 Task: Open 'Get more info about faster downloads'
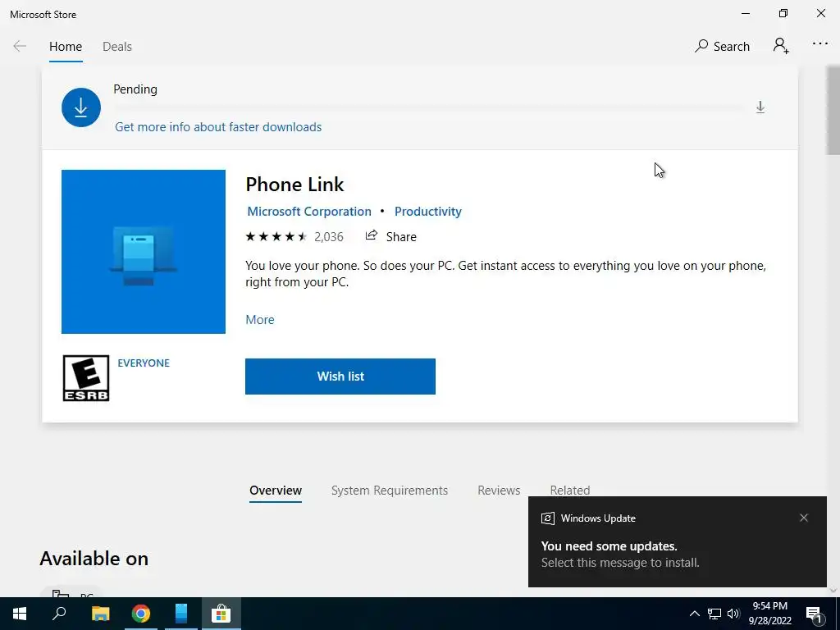218,127
